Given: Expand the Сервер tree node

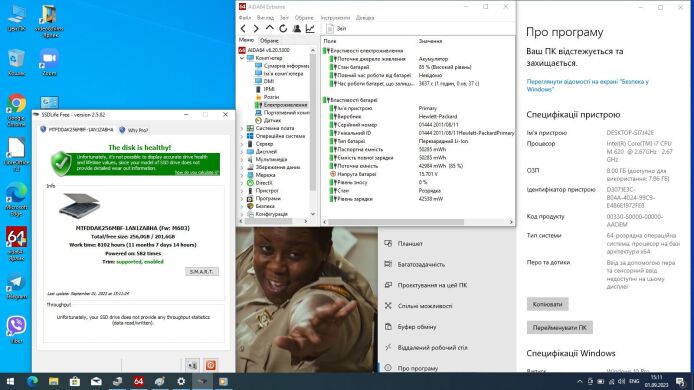Looking at the screenshot, I should [242, 144].
